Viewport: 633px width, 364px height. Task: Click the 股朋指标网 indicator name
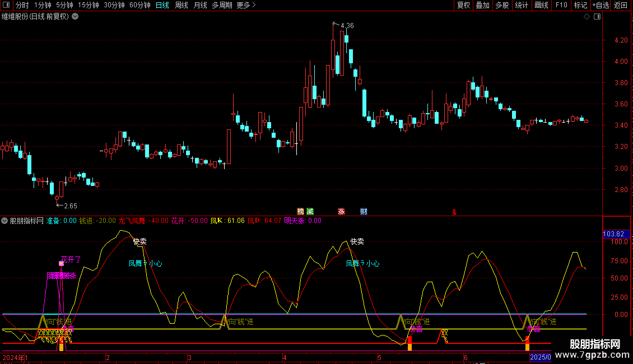coord(27,221)
